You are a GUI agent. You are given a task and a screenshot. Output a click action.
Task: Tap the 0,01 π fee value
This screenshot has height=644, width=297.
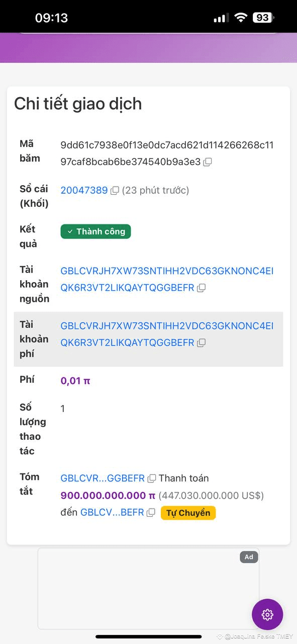75,381
